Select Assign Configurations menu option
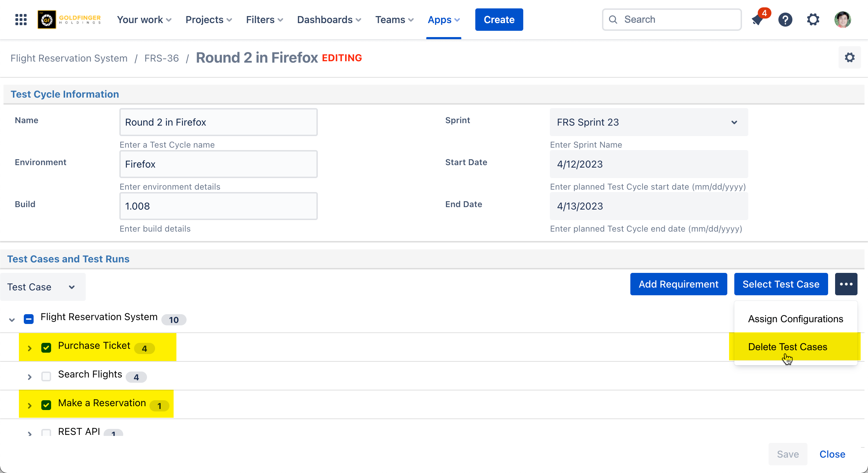Viewport: 868px width, 473px height. coord(795,319)
